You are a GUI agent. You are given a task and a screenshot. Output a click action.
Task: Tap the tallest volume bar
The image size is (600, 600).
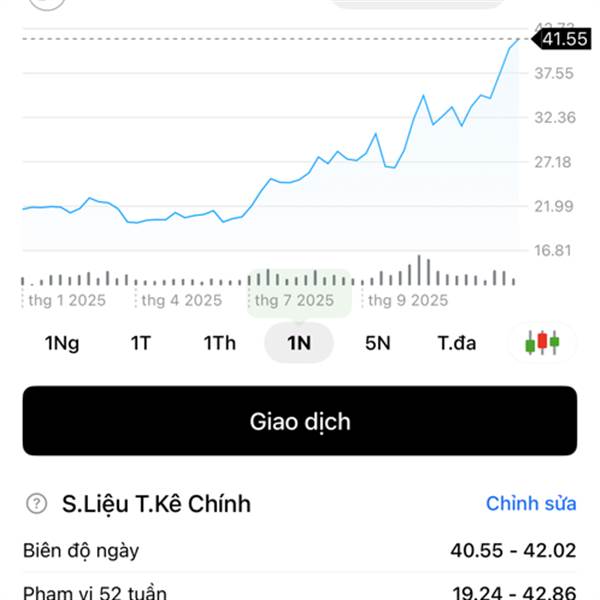tap(420, 270)
